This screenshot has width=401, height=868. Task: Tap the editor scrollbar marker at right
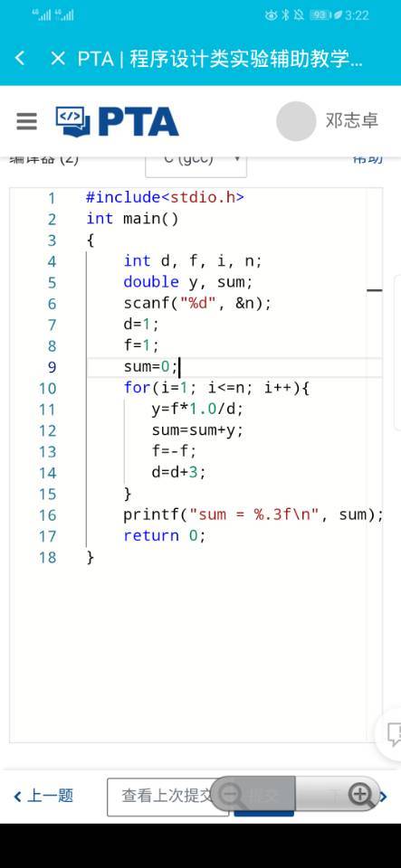pos(375,289)
